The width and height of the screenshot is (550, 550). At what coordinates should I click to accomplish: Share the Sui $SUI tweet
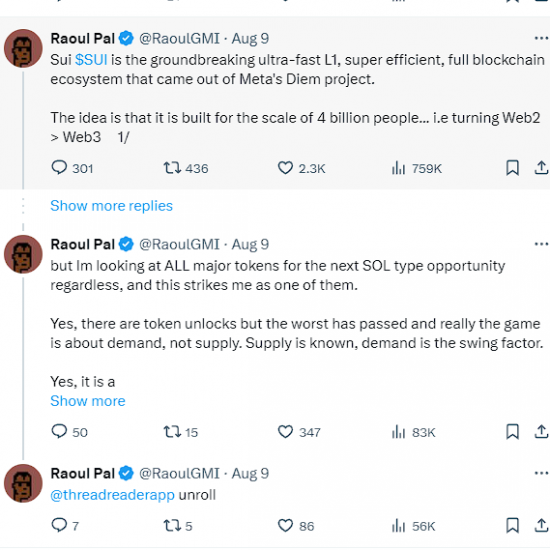[x=541, y=168]
